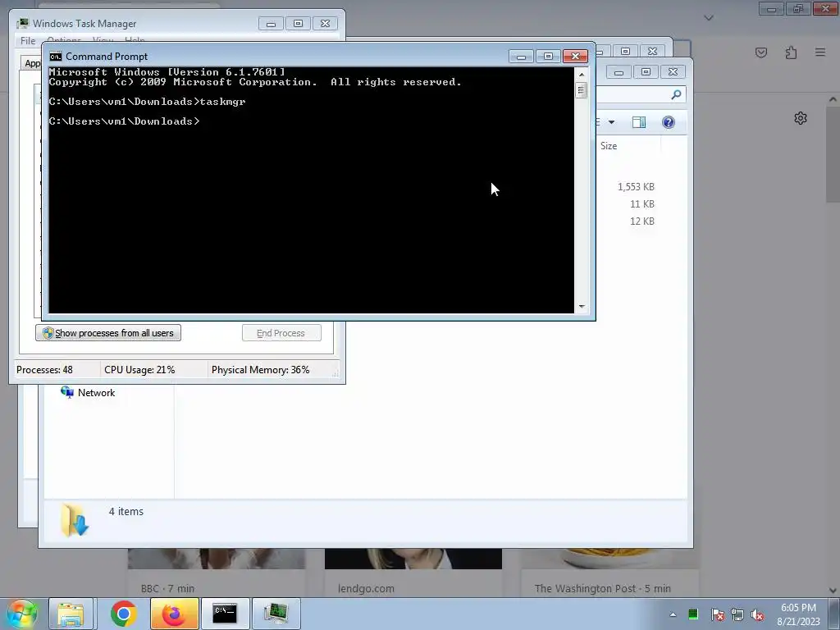The width and height of the screenshot is (840, 630).
Task: Show hidden tray icons arrow
Action: point(673,614)
